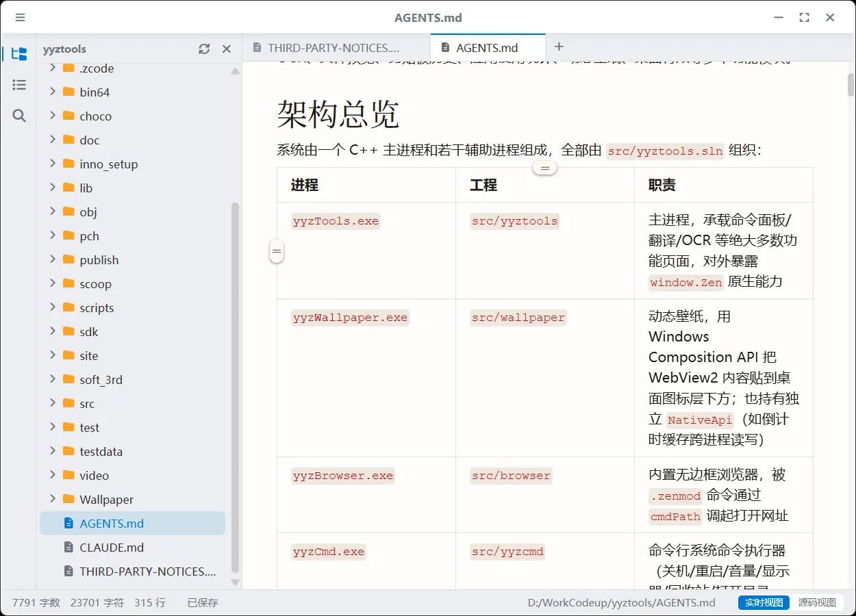Image resolution: width=856 pixels, height=616 pixels.
Task: Click the bin64 folder icon
Action: click(x=68, y=92)
